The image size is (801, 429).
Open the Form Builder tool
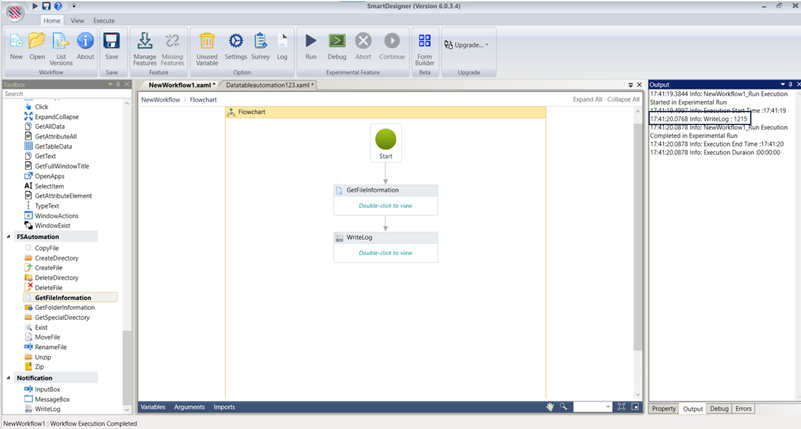424,45
